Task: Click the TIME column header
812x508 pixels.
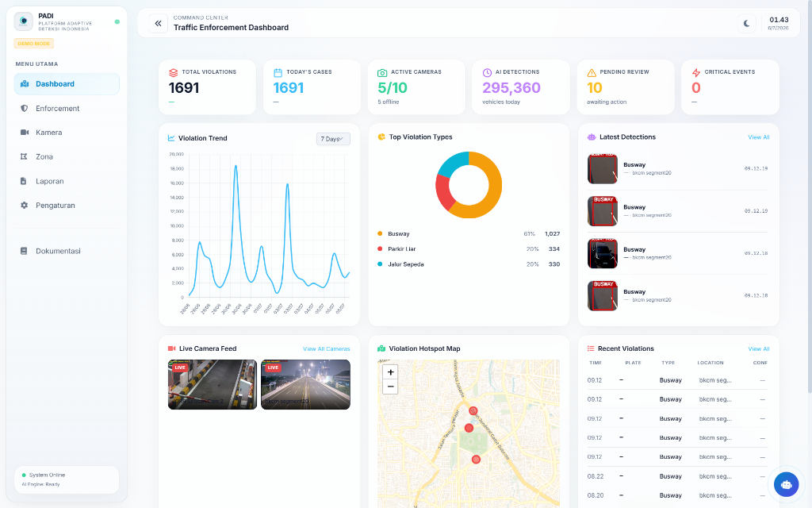Action: point(596,363)
